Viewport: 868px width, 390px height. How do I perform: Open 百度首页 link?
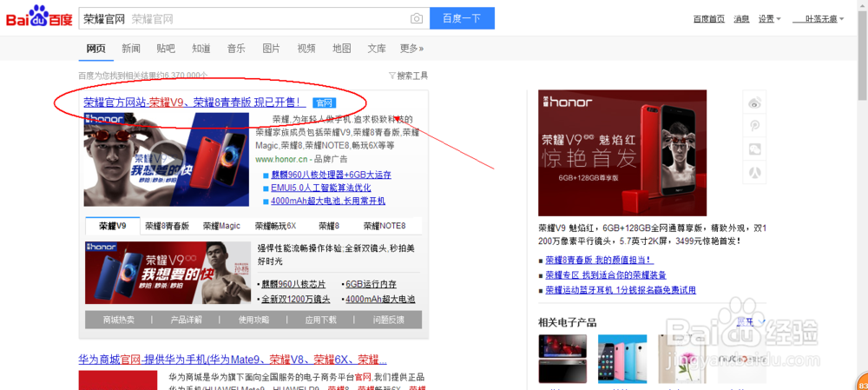point(708,19)
